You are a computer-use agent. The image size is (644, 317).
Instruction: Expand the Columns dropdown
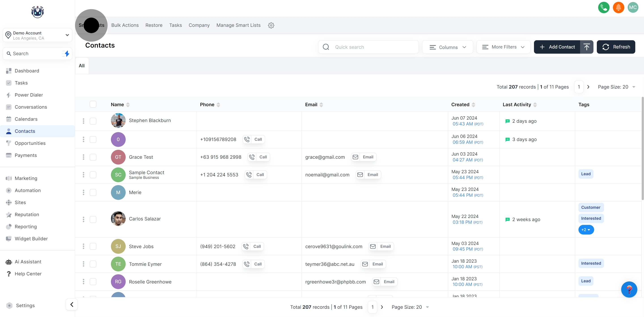(x=447, y=47)
